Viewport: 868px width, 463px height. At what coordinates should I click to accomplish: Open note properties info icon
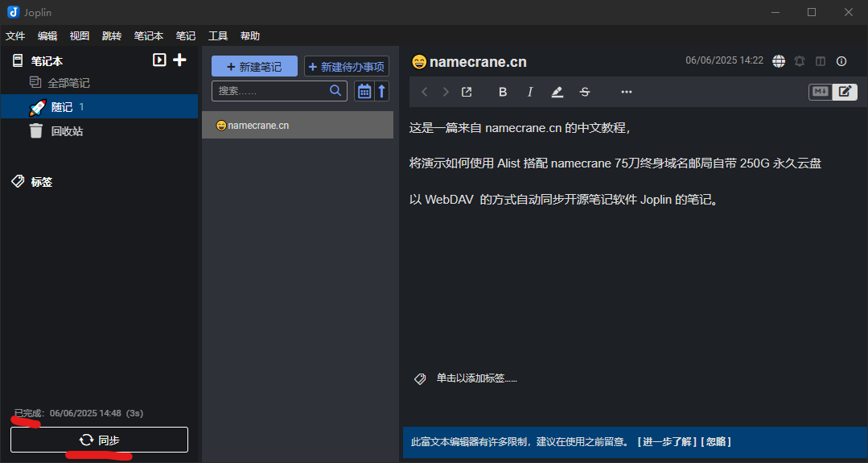coord(841,61)
